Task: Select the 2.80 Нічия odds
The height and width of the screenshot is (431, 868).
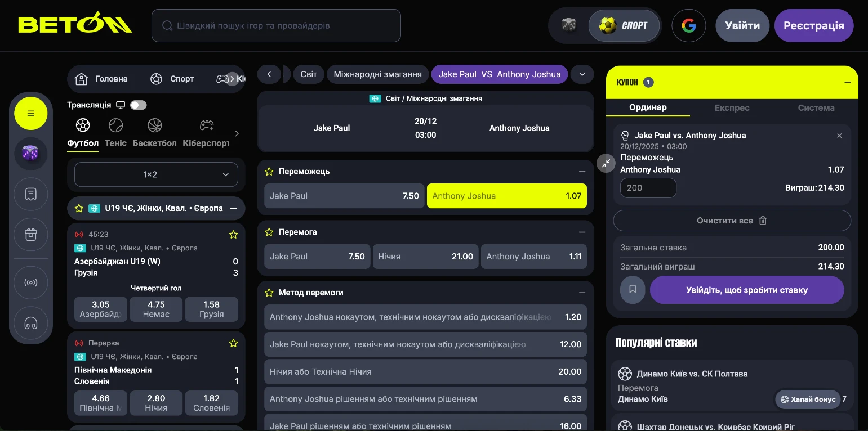Action: (156, 403)
